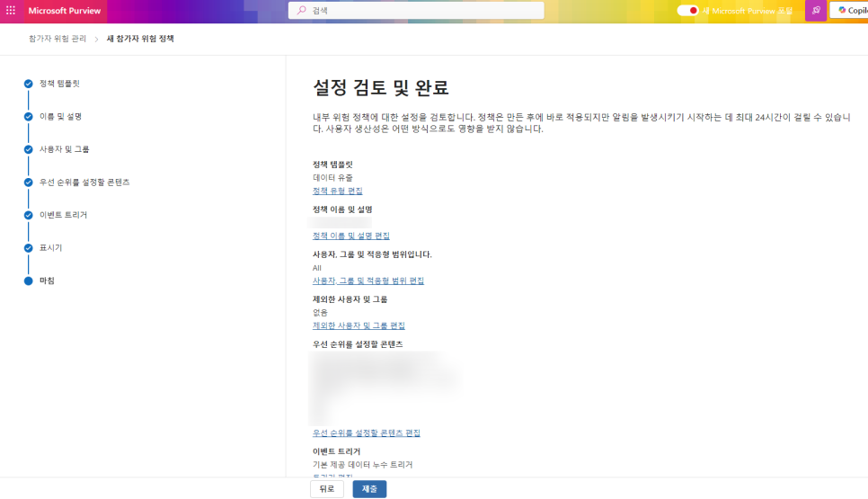The height and width of the screenshot is (499, 868).
Task: Click checkmark icon for 우선 순위를 설정할 콘텐츠 step
Action: (28, 183)
